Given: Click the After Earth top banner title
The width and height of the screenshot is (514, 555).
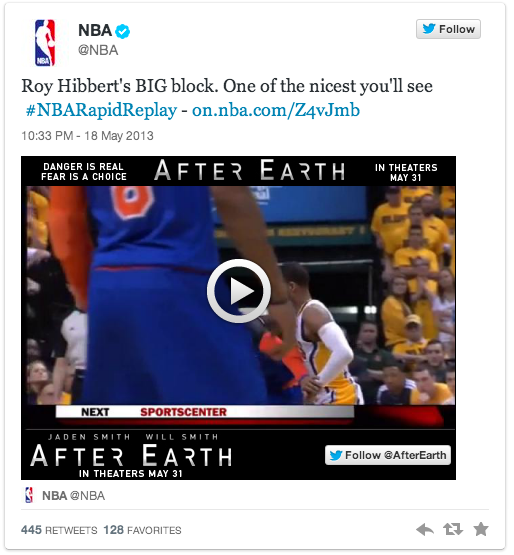Looking at the screenshot, I should pyautogui.click(x=250, y=171).
